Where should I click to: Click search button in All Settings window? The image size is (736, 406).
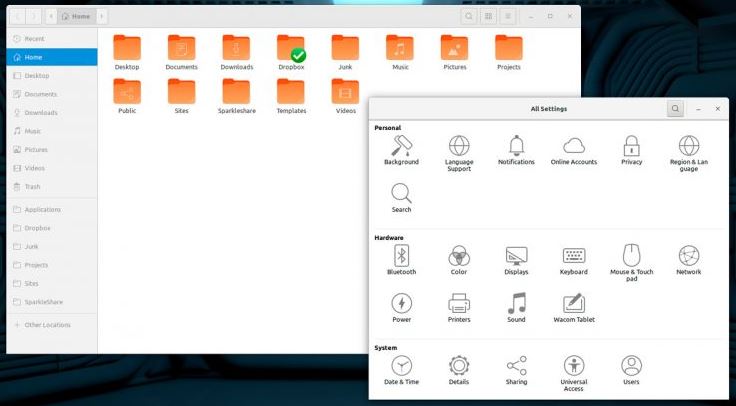click(676, 108)
